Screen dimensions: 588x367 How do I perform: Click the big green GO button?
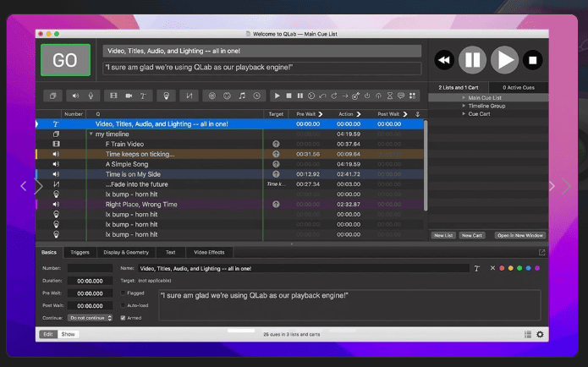pyautogui.click(x=65, y=60)
